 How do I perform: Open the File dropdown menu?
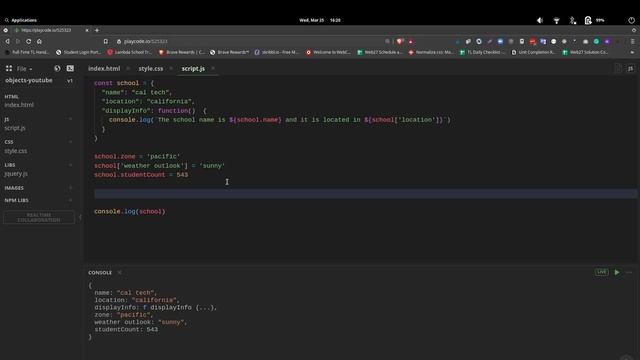(x=24, y=69)
